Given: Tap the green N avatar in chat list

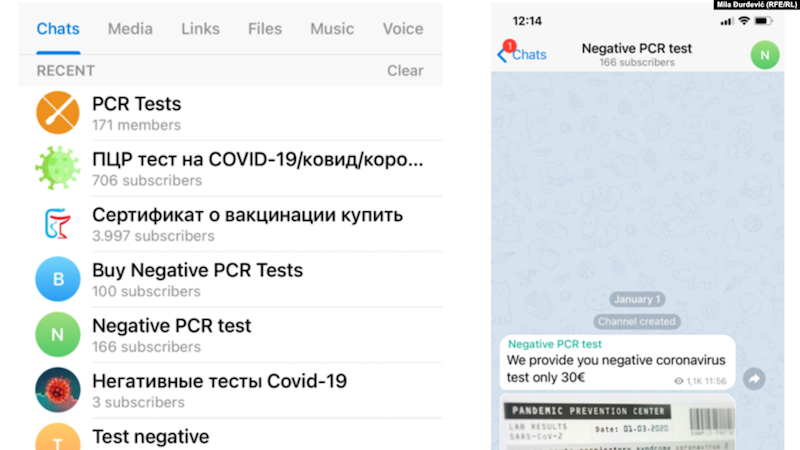Looking at the screenshot, I should pos(58,334).
